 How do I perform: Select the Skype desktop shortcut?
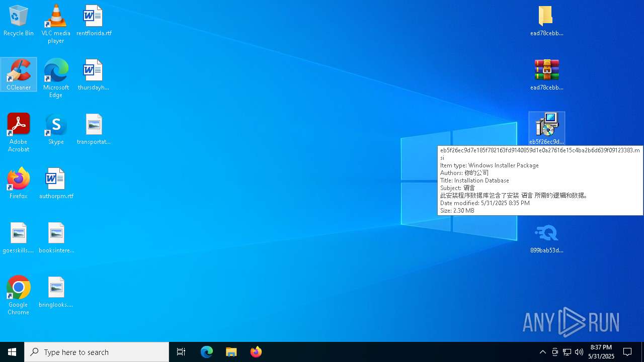(x=56, y=129)
